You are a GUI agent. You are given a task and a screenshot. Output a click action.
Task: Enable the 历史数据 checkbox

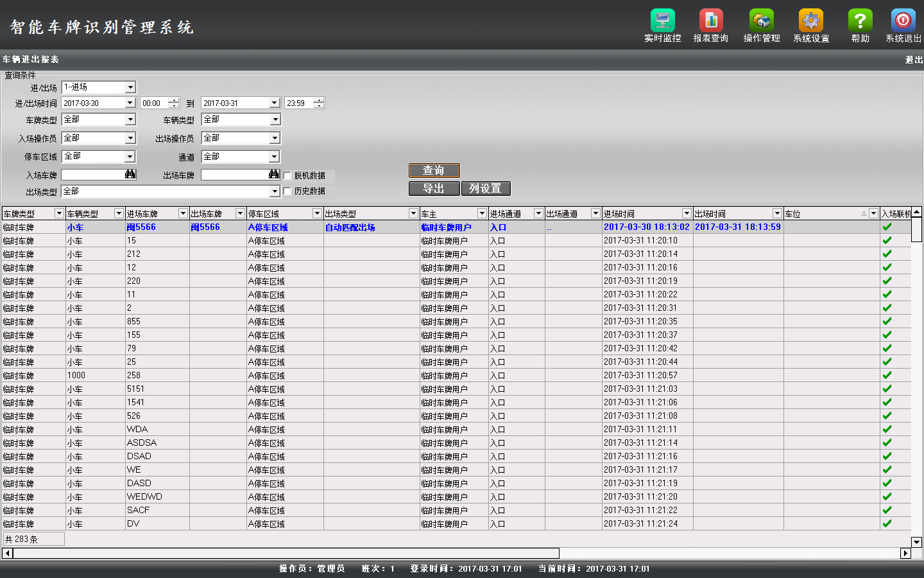pyautogui.click(x=287, y=191)
